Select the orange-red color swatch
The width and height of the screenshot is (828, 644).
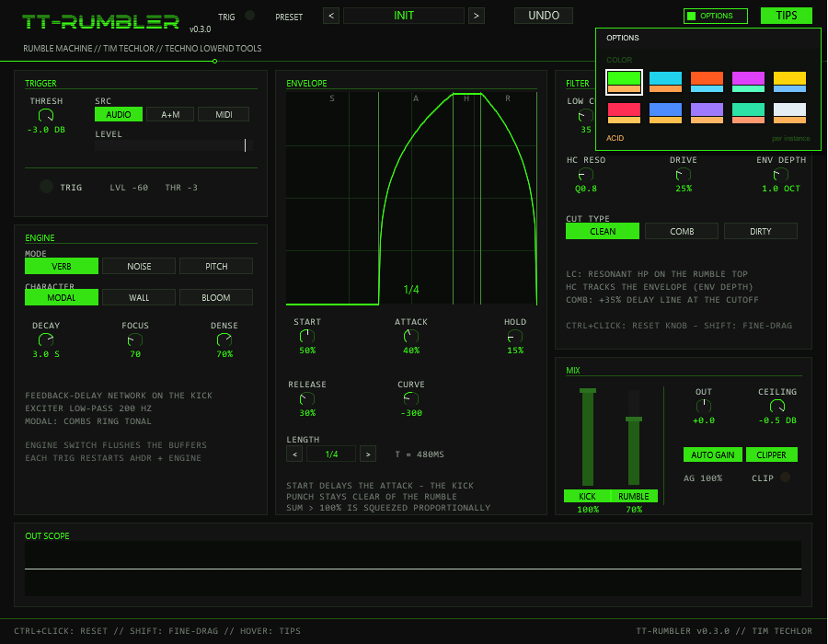[x=707, y=82]
